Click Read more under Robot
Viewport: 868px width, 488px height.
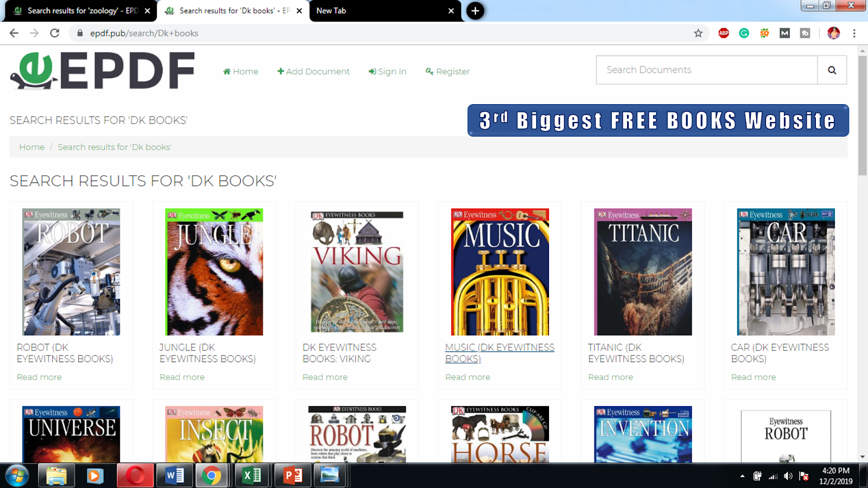coord(39,377)
